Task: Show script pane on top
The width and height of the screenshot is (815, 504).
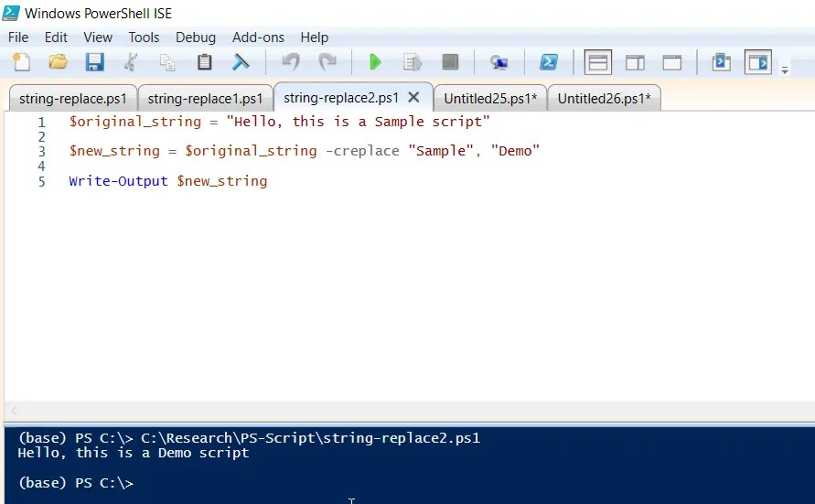Action: coord(597,62)
